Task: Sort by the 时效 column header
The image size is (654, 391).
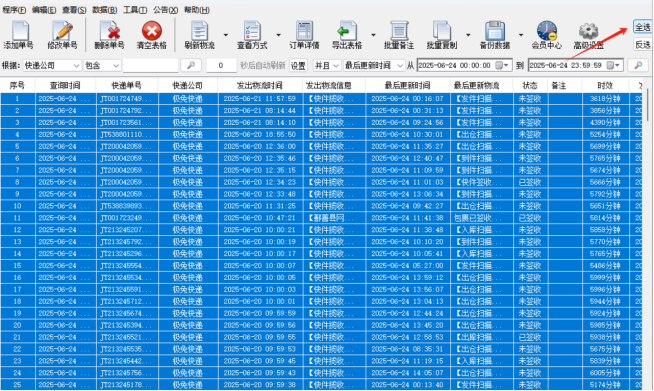Action: click(x=604, y=86)
